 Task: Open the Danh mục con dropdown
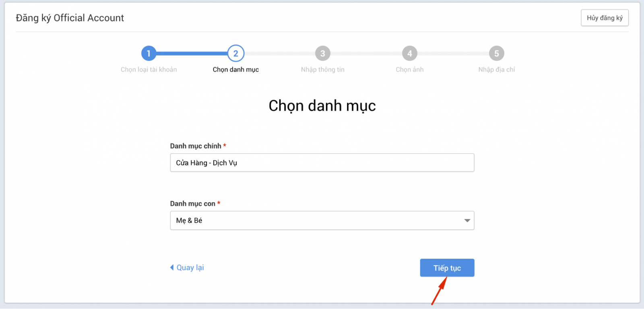point(322,220)
